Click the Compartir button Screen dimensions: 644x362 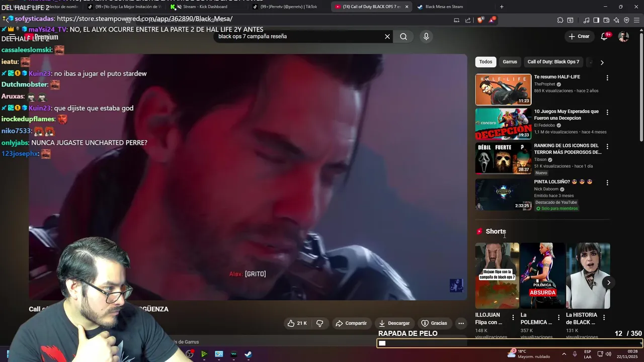[351, 323]
